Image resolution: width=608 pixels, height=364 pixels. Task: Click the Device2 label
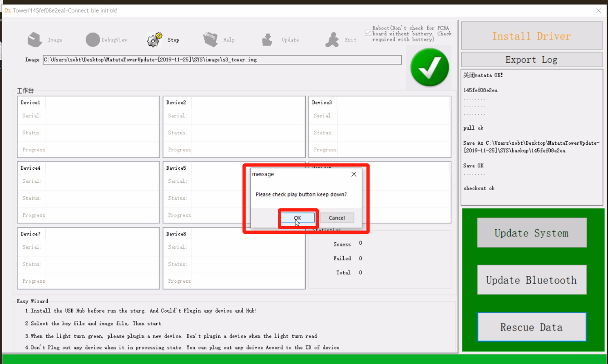pyautogui.click(x=176, y=103)
